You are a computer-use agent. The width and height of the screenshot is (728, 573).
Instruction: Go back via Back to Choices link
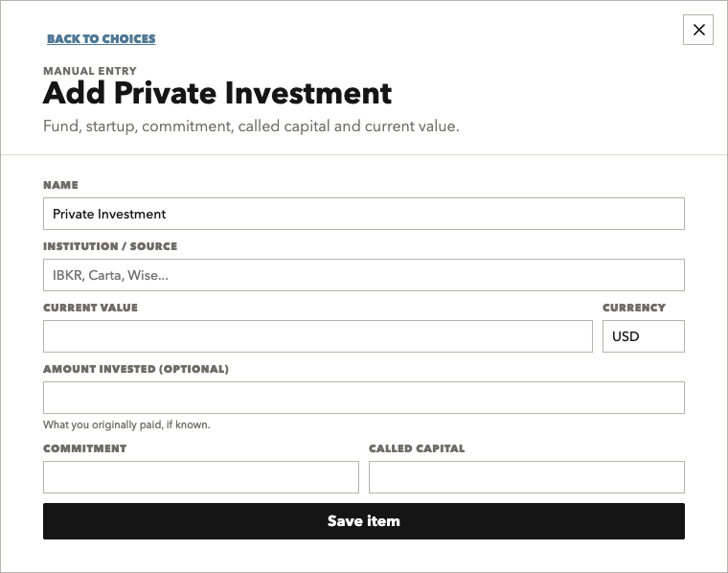coord(102,38)
